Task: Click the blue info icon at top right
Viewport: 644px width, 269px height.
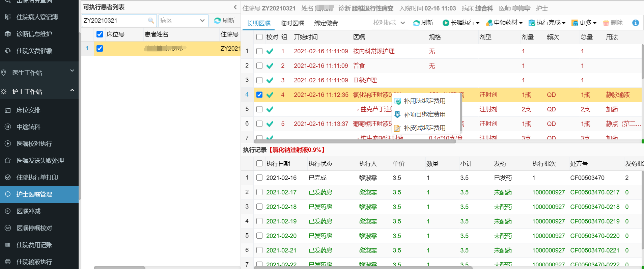Action: tap(635, 23)
